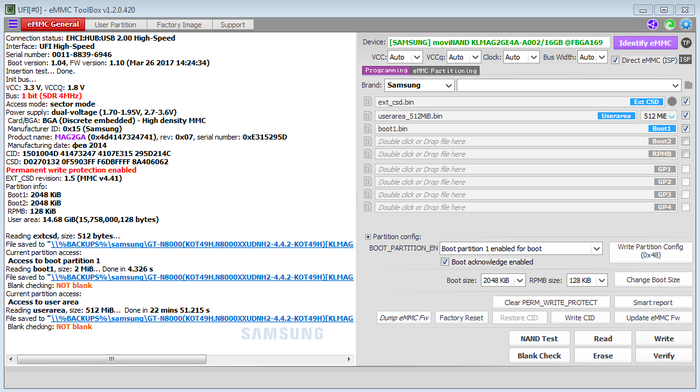Open the Clock dropdown

[x=521, y=57]
